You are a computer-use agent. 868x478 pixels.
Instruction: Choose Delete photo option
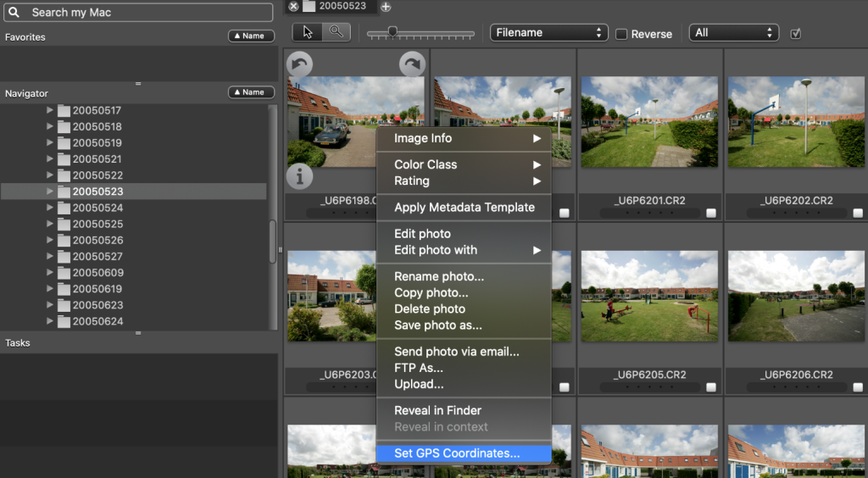click(464, 308)
